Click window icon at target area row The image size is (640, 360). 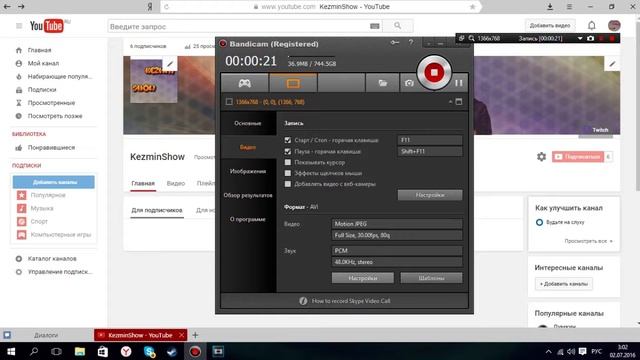click(x=459, y=102)
